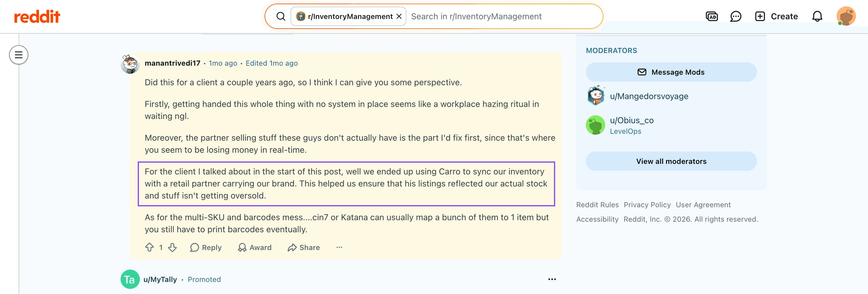Click the "Promoted" label
This screenshot has height=294, width=868.
point(204,280)
